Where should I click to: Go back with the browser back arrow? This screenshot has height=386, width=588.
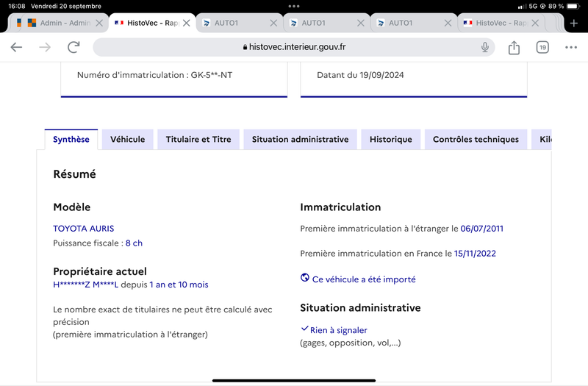tap(16, 47)
